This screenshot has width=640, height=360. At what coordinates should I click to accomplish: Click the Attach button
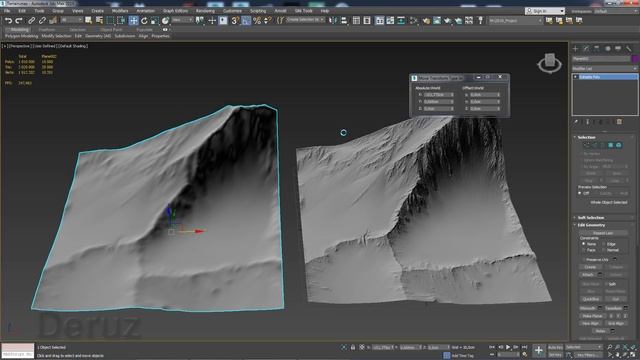[588, 275]
